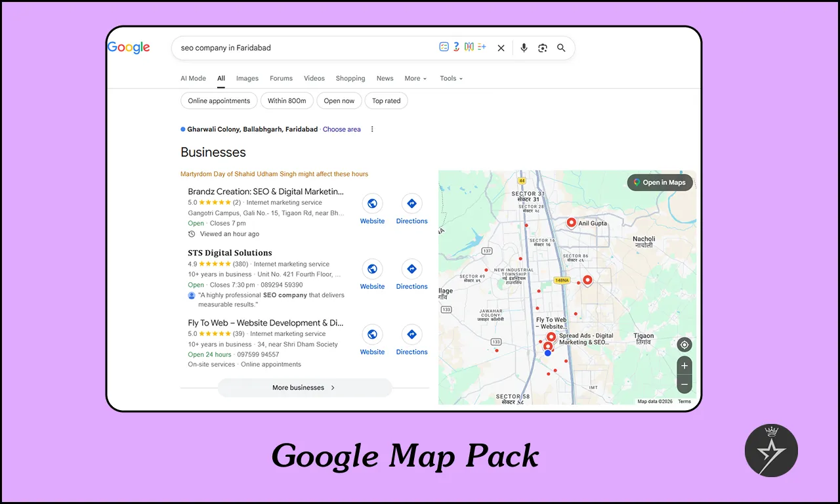Screen dimensions: 840x504
Task: Click the map pin near the 148NA road marker
Action: (587, 280)
